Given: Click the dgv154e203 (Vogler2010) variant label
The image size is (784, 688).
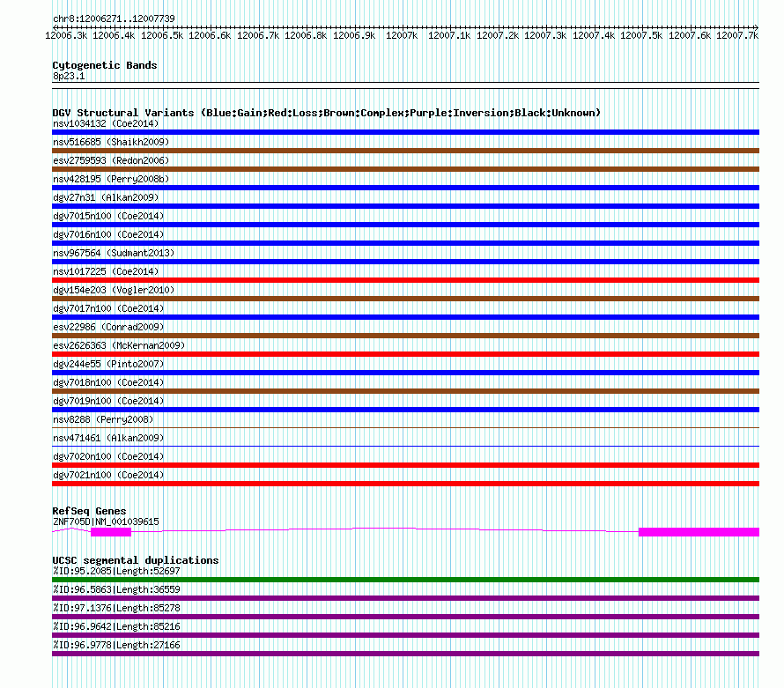Looking at the screenshot, I should point(114,290).
